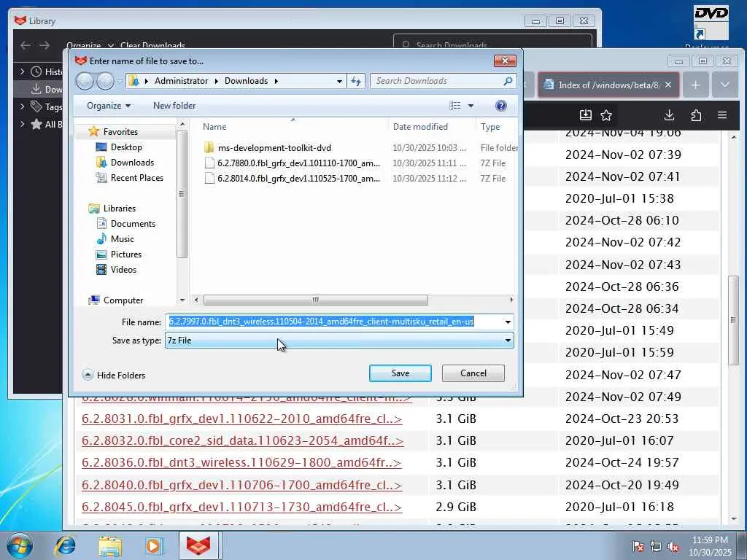Expand History in the Library window
747x560 pixels.
(x=22, y=71)
